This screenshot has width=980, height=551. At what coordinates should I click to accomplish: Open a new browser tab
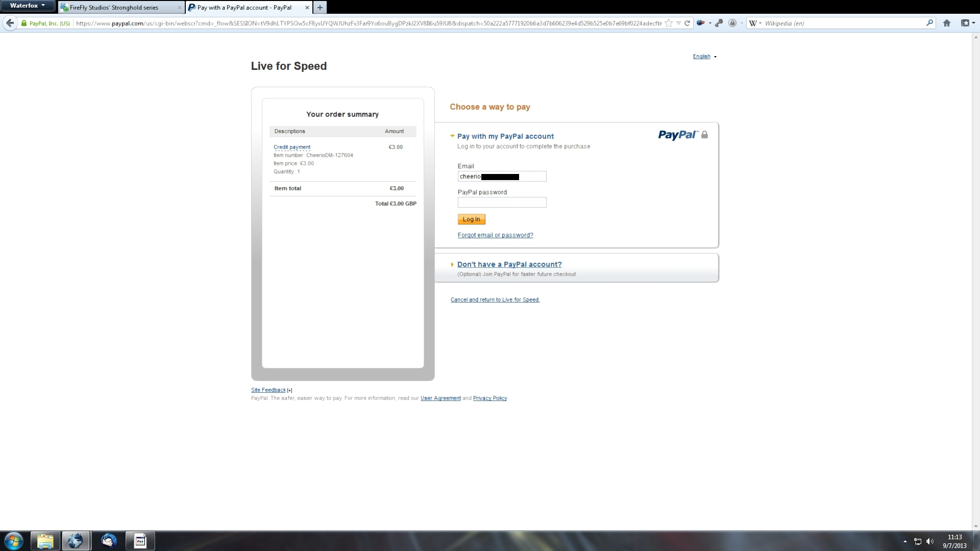click(320, 8)
